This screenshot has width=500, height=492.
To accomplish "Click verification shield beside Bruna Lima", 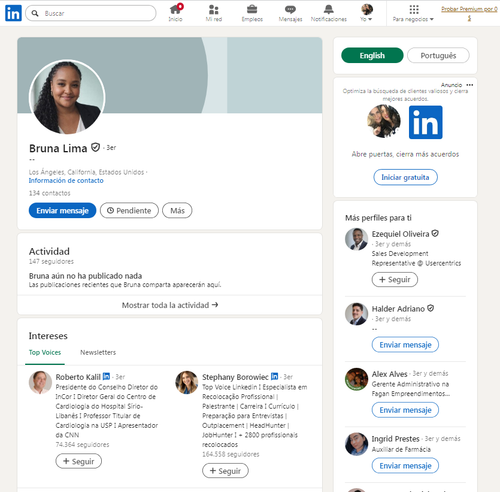I will coord(96,147).
